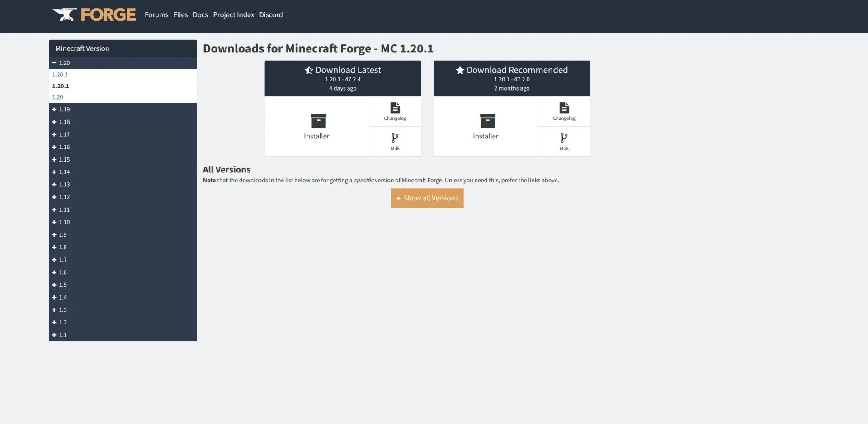Download the Latest 47.2.4 Installer archive icon
The height and width of the screenshot is (424, 868).
pyautogui.click(x=318, y=121)
